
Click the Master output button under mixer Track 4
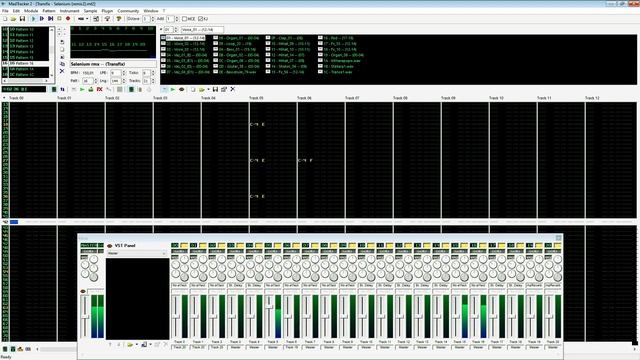[x=254, y=347]
